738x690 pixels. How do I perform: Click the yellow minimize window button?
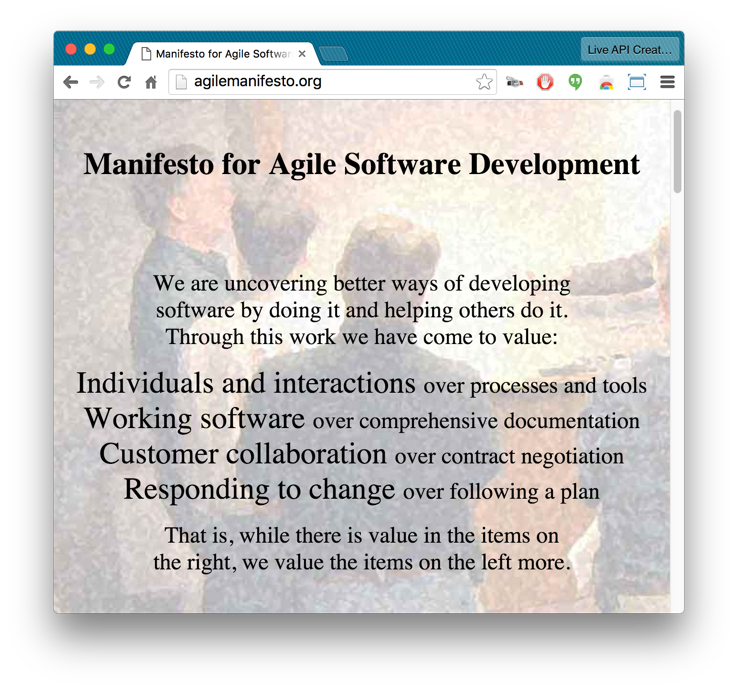(90, 49)
